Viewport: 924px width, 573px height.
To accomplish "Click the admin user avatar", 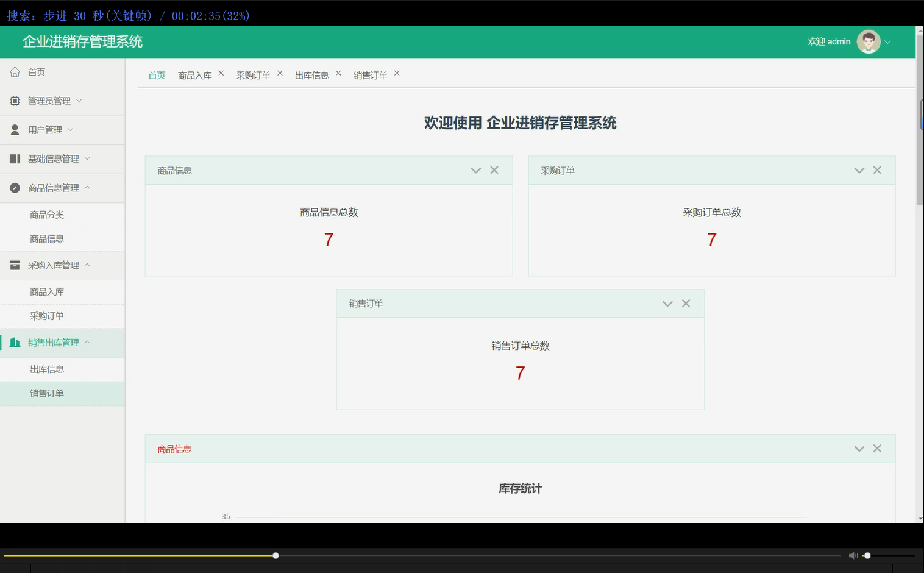I will click(868, 41).
